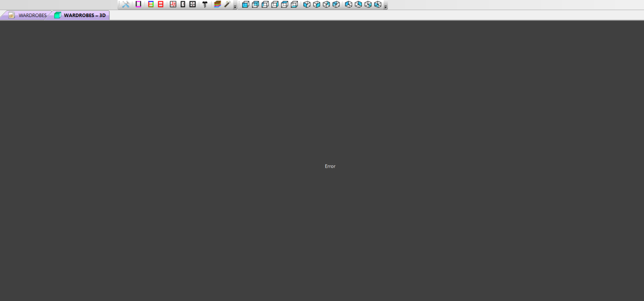Screen dimensions: 644x301
Task: Open the stacked material layers icon
Action: click(217, 4)
